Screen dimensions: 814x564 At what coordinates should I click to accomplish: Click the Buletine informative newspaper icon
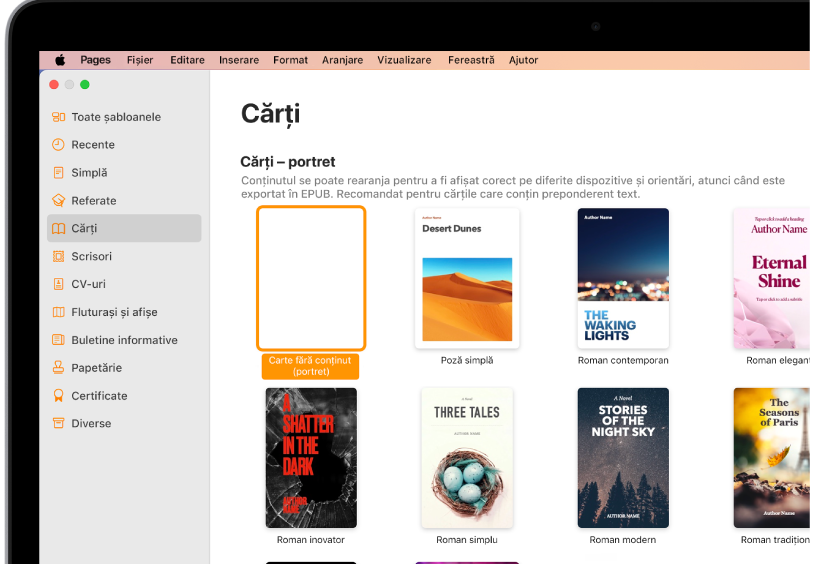coord(58,340)
